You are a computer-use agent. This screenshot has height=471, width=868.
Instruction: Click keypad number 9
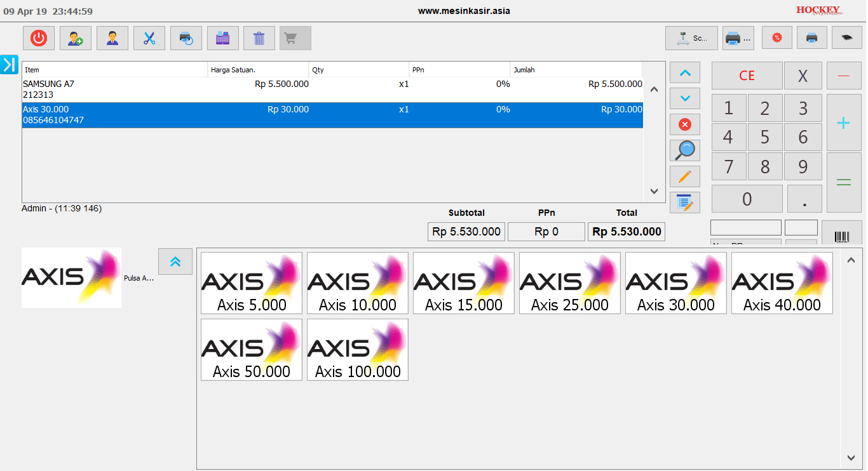click(803, 166)
